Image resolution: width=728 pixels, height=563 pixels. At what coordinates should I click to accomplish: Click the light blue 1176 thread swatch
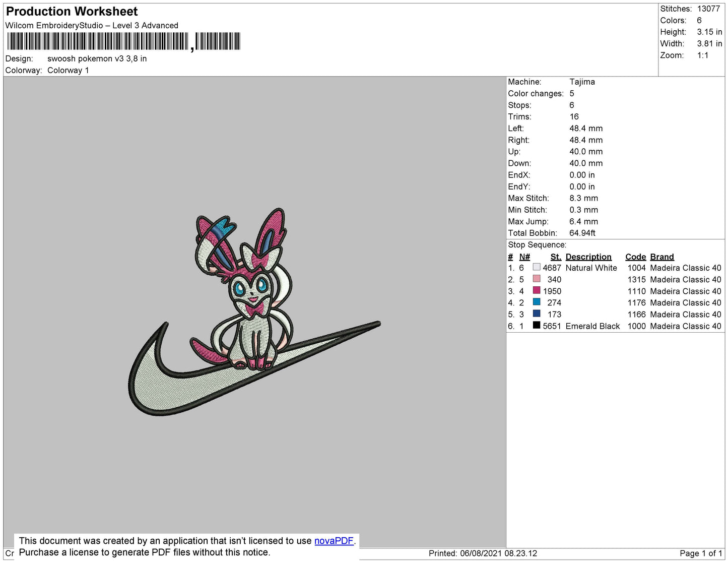pos(537,302)
